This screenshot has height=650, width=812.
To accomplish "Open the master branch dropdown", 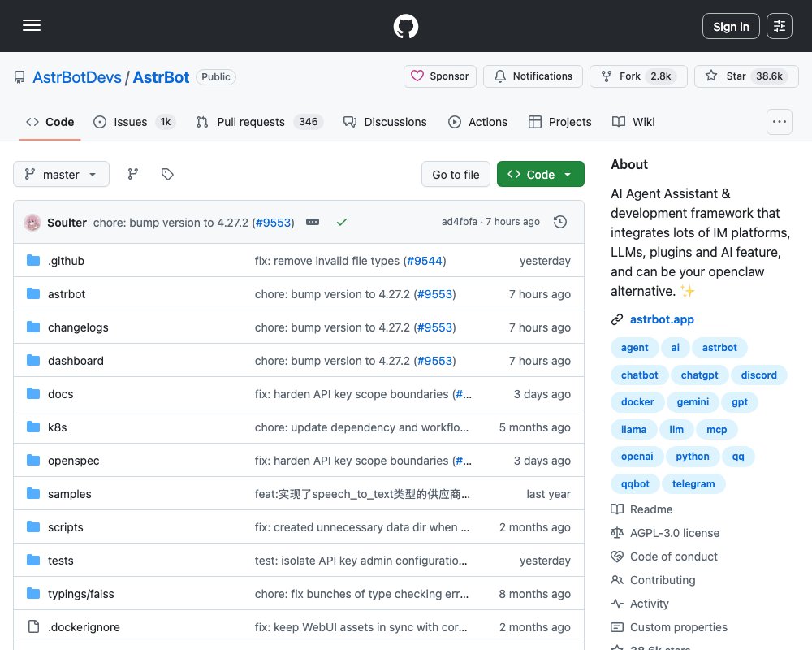I will point(61,174).
